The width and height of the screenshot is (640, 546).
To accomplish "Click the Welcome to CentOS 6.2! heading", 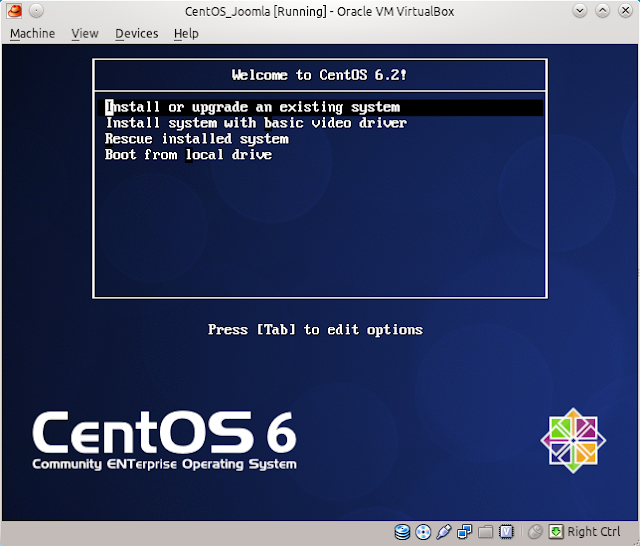I will pyautogui.click(x=319, y=75).
